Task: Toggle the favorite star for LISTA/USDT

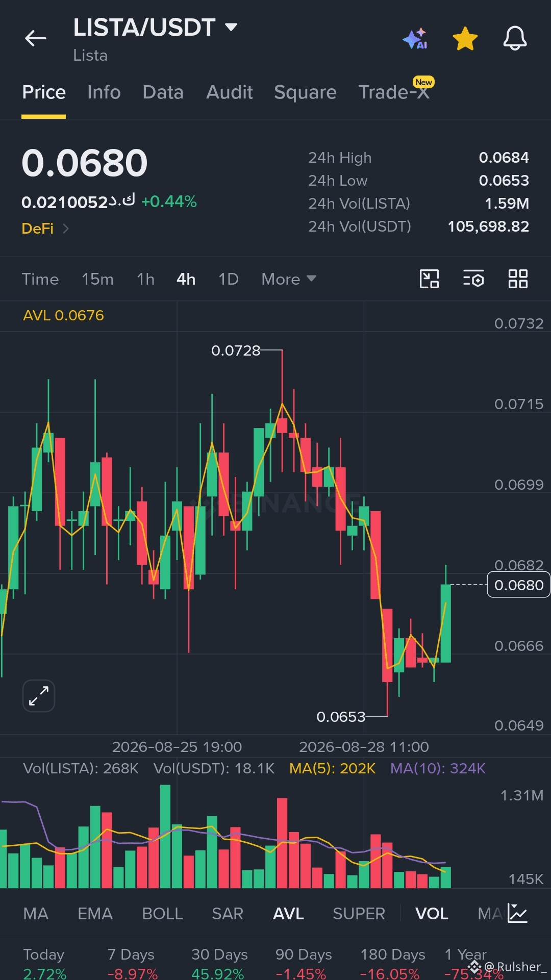Action: (465, 39)
